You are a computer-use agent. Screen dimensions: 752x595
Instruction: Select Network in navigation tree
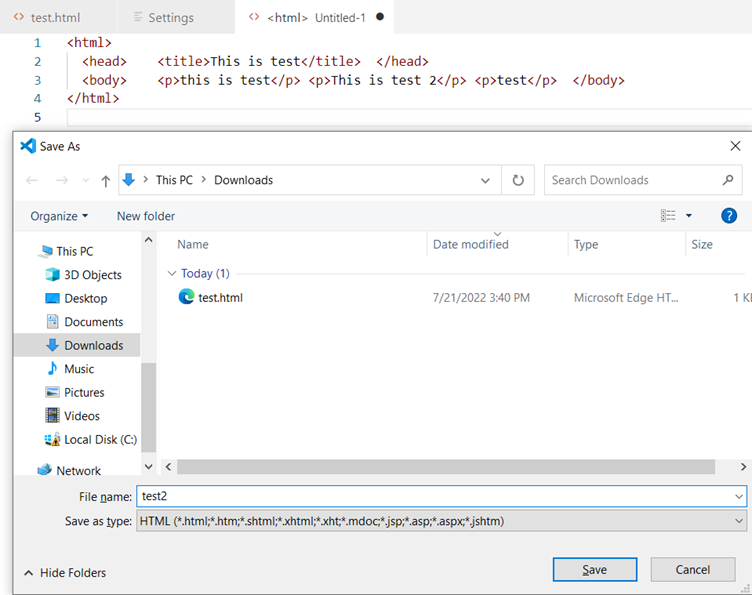coord(79,471)
